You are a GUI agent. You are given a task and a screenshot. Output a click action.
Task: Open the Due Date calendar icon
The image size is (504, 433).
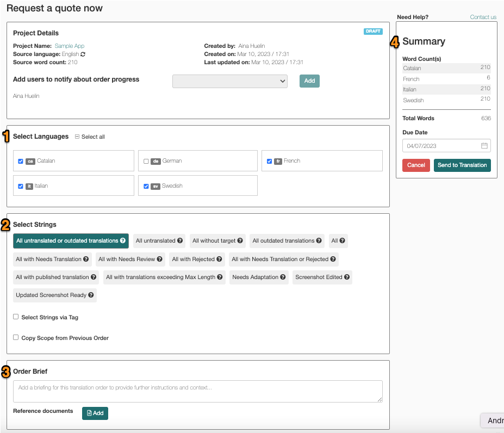[484, 146]
